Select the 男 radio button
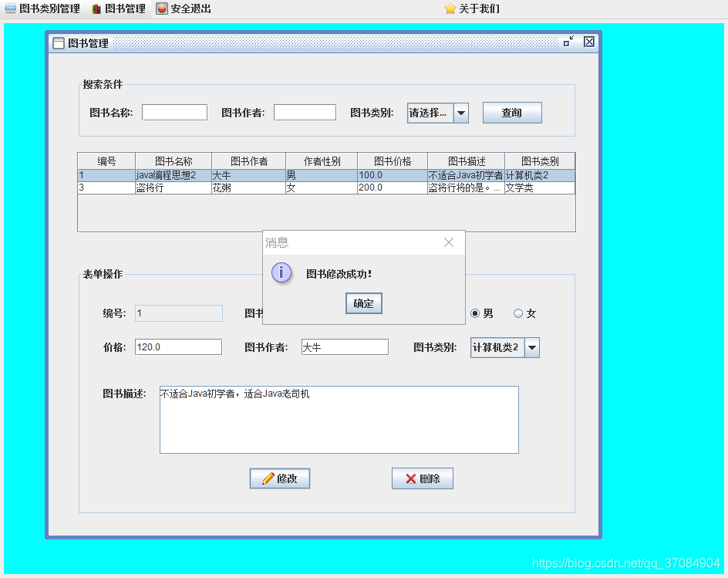This screenshot has width=728, height=578. point(475,313)
